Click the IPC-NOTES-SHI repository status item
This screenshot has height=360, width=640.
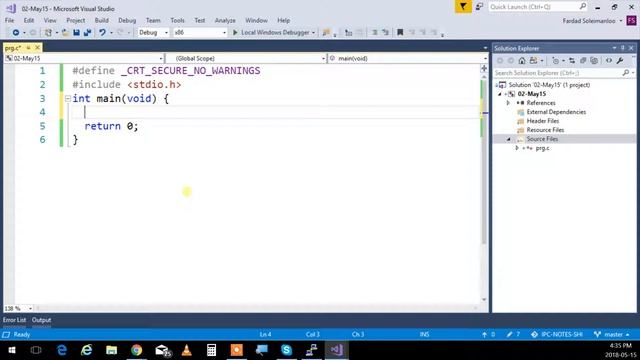click(556, 334)
